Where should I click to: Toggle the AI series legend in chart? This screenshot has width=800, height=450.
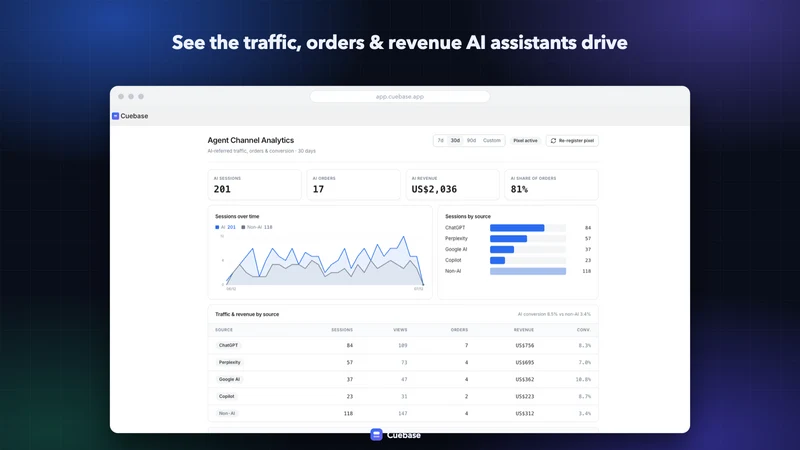[226, 227]
